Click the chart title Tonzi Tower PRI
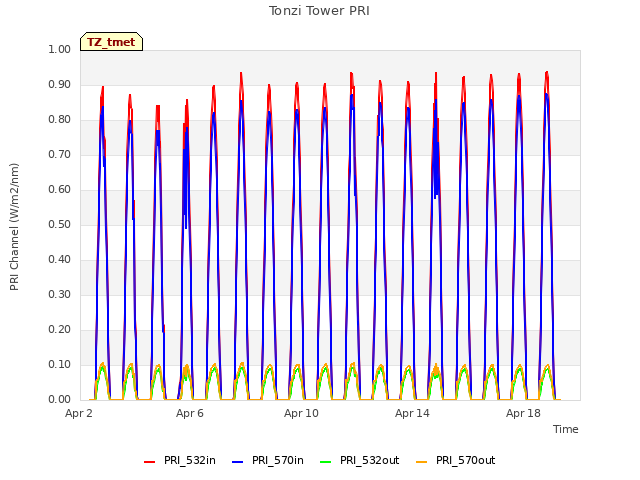This screenshot has height=480, width=640. point(319,11)
